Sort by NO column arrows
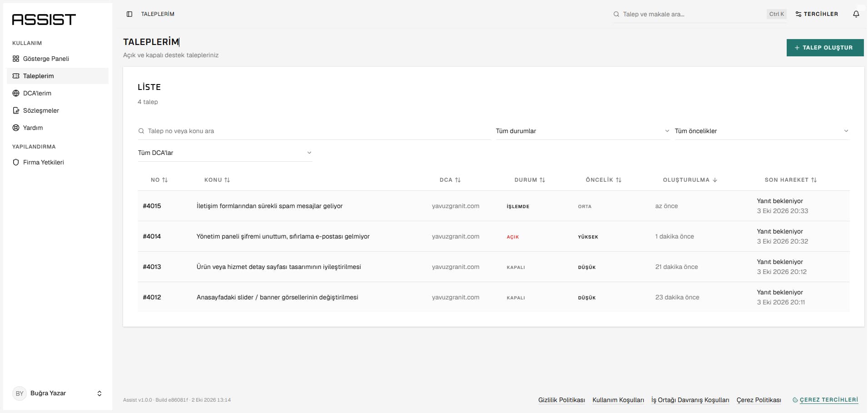This screenshot has width=868, height=413. pyautogui.click(x=165, y=180)
